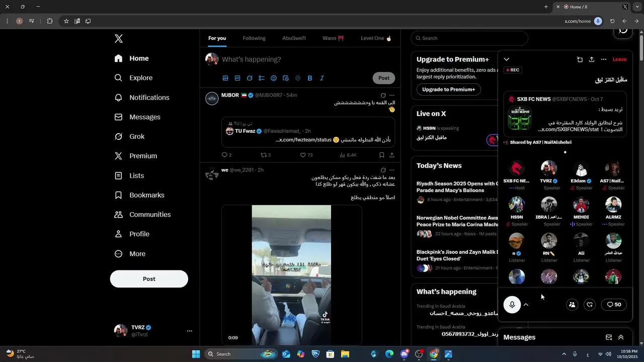The height and width of the screenshot is (362, 644).
Task: Reload the page in the browser toolbar
Action: (612, 21)
